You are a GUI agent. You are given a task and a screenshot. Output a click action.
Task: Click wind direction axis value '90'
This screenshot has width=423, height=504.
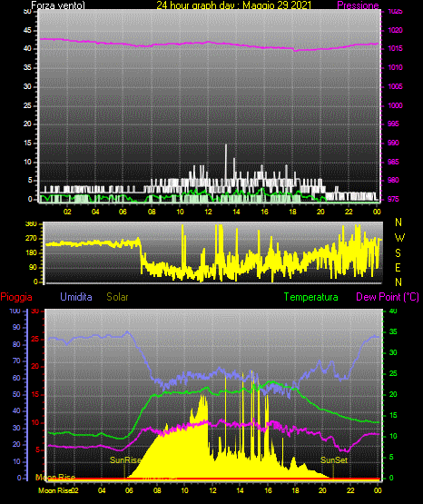[x=33, y=267]
